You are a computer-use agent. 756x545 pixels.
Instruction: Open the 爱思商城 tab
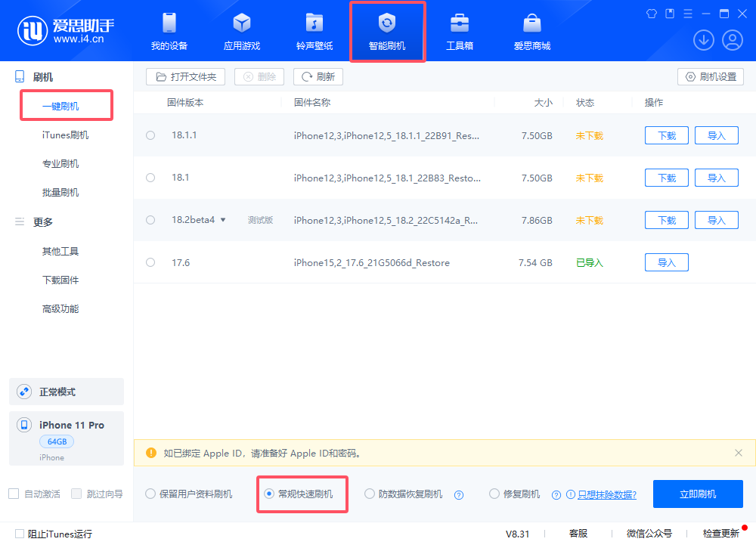(x=532, y=32)
